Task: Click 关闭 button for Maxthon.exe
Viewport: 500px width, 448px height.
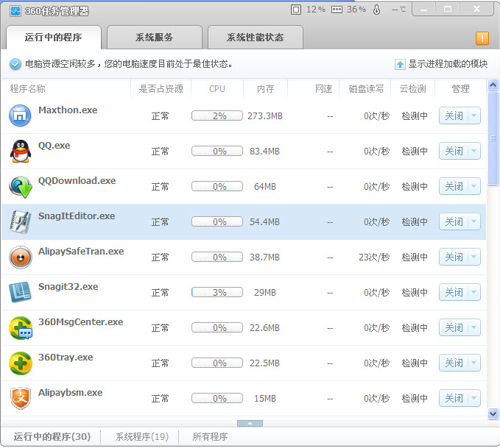Action: [454, 115]
